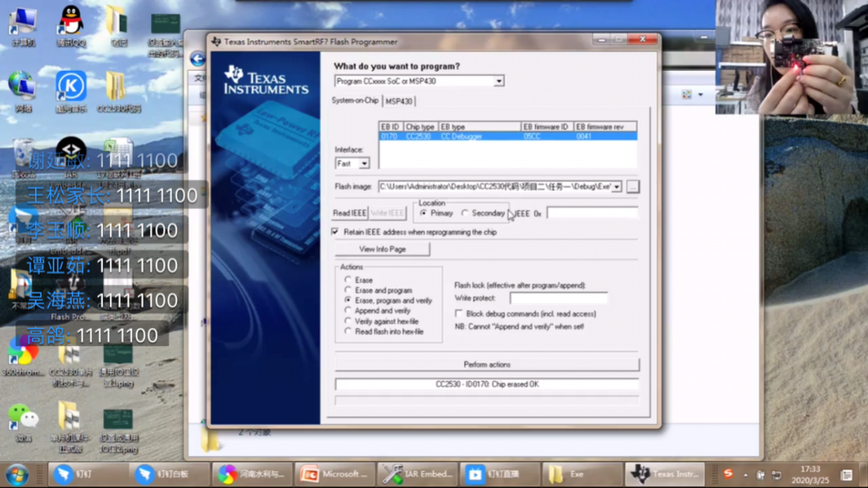Expand the Flash image path dropdown
The height and width of the screenshot is (488, 868).
[616, 187]
